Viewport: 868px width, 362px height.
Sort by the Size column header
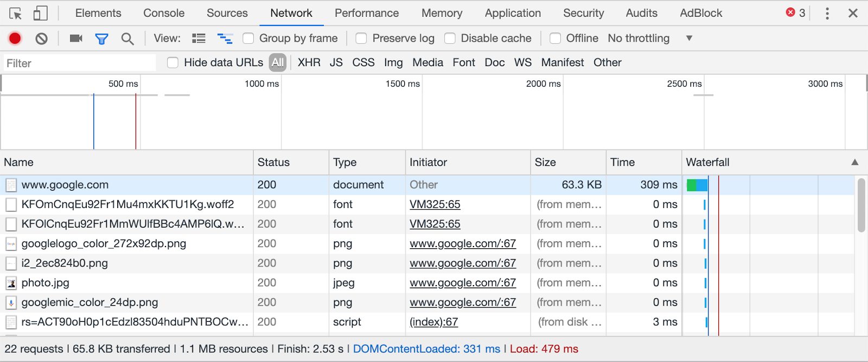[569, 163]
